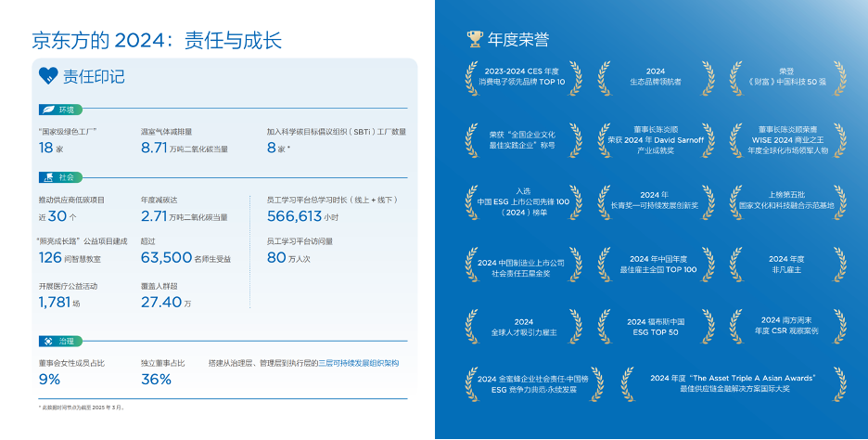This screenshot has width=868, height=440.
Task: Click the leaf icon in the 环境 tag
Action: [49, 110]
